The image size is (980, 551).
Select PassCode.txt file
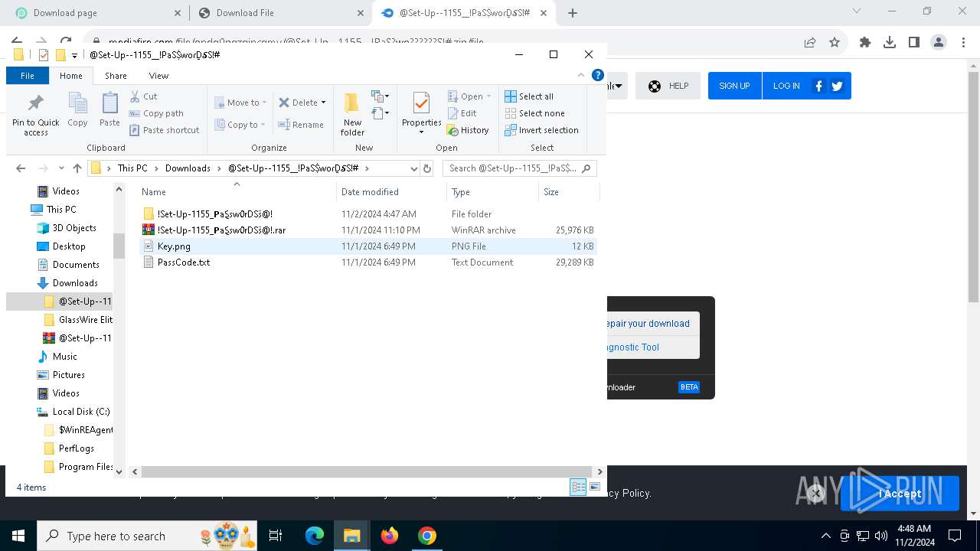click(x=367, y=262)
